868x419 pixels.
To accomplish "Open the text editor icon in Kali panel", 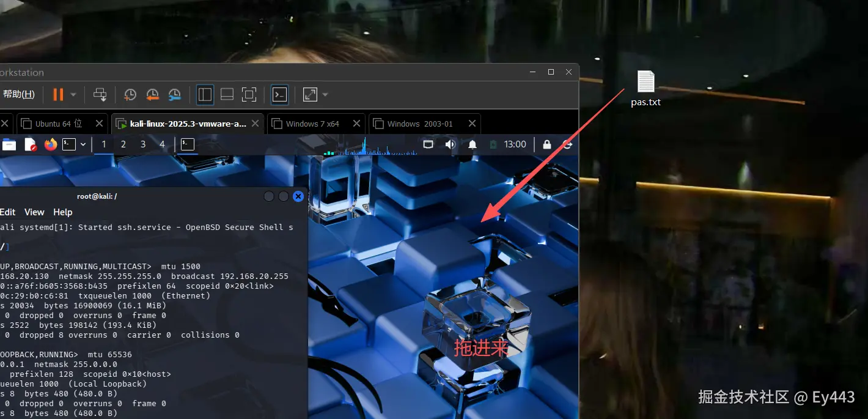I will coord(30,144).
